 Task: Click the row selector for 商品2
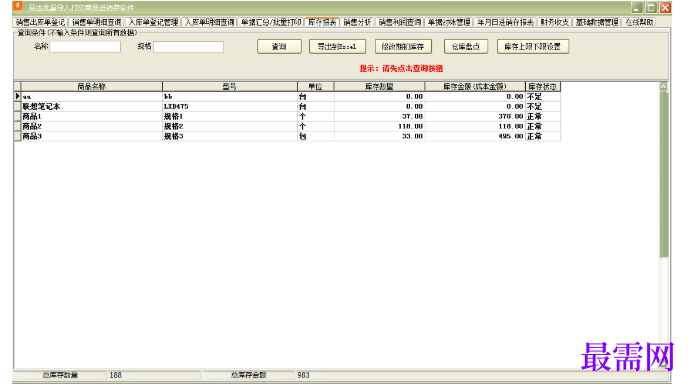(17, 126)
